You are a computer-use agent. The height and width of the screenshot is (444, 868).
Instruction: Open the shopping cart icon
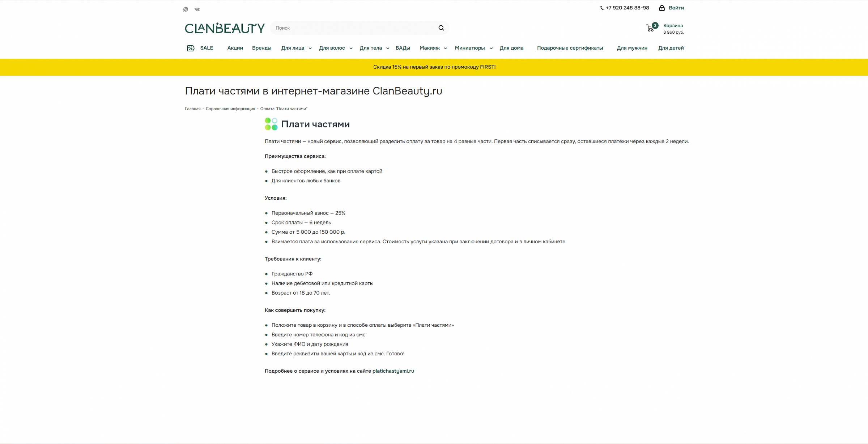click(x=650, y=28)
